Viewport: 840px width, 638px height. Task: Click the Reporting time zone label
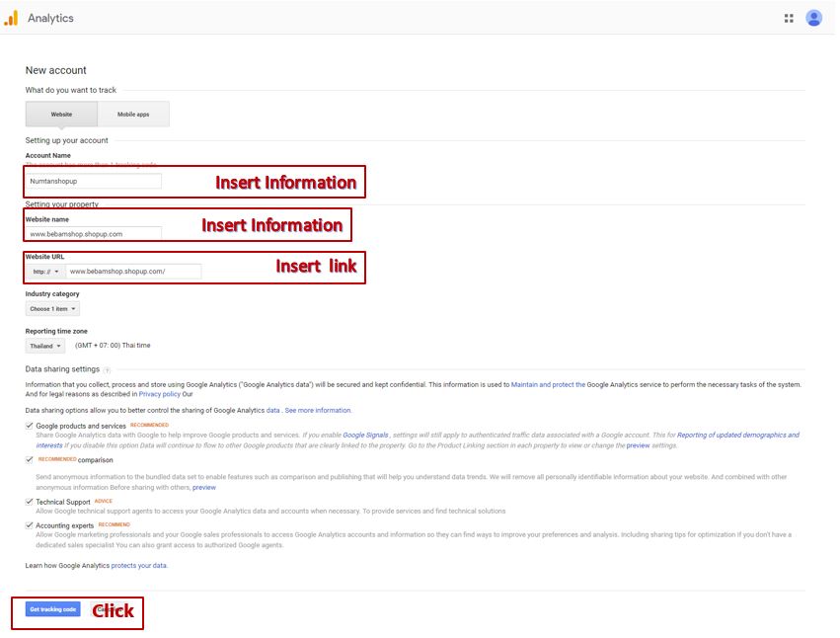pos(56,331)
